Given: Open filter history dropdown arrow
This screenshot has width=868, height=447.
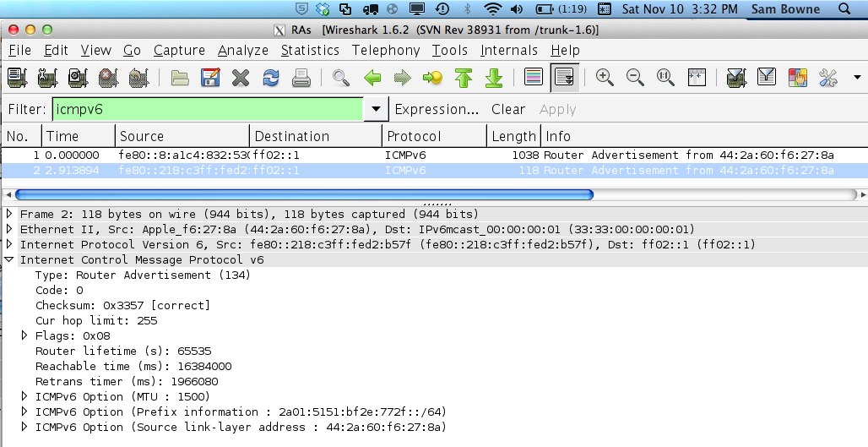Looking at the screenshot, I should pyautogui.click(x=376, y=109).
